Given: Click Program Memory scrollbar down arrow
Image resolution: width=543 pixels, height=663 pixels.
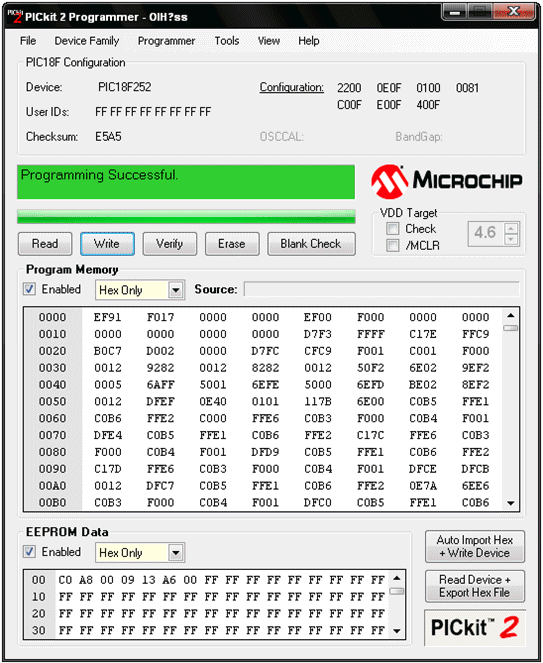Looking at the screenshot, I should (510, 503).
